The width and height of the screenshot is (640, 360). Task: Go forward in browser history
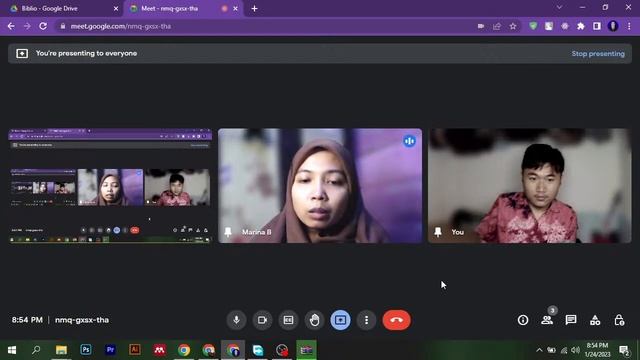pos(27,26)
